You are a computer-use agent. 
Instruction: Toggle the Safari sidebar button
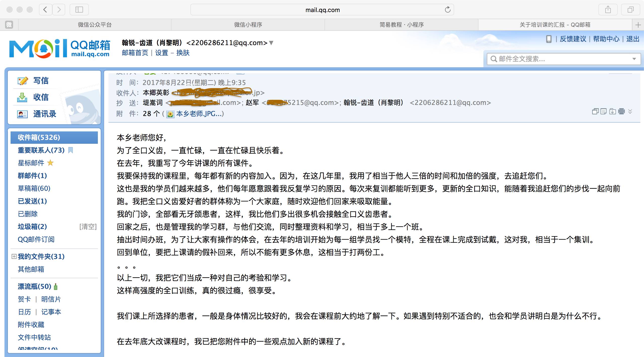click(79, 10)
